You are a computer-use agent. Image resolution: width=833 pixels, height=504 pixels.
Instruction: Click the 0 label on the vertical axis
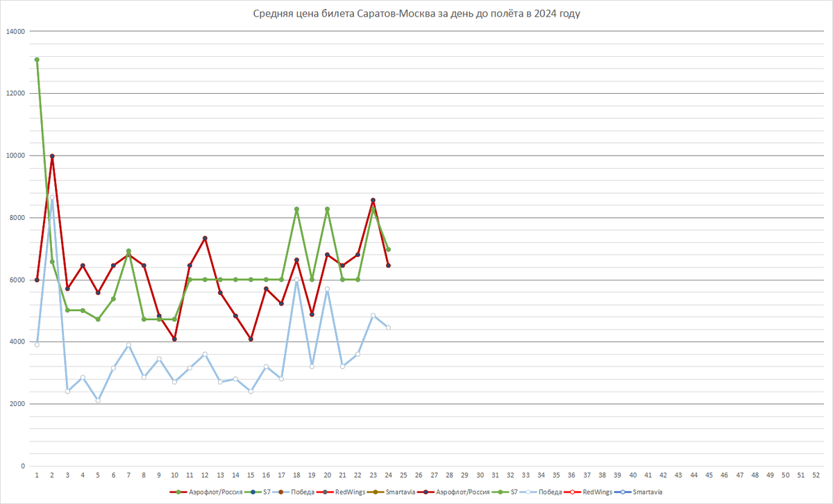click(23, 466)
